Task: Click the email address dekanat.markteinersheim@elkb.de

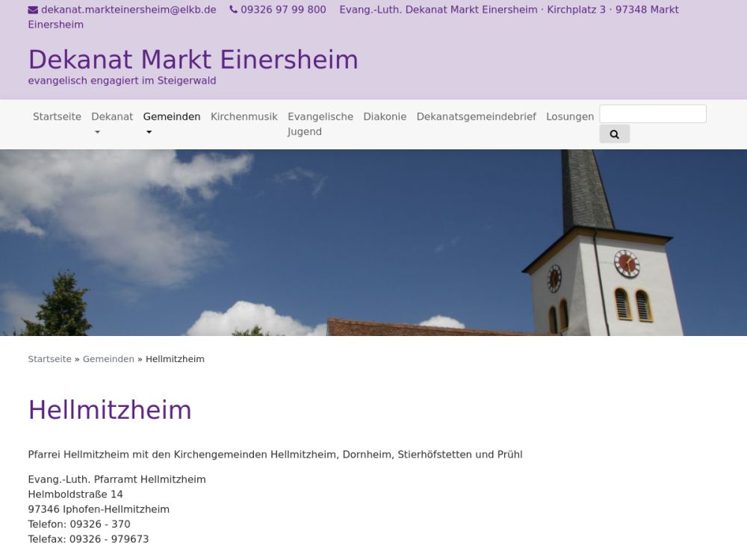Action: [x=128, y=10]
